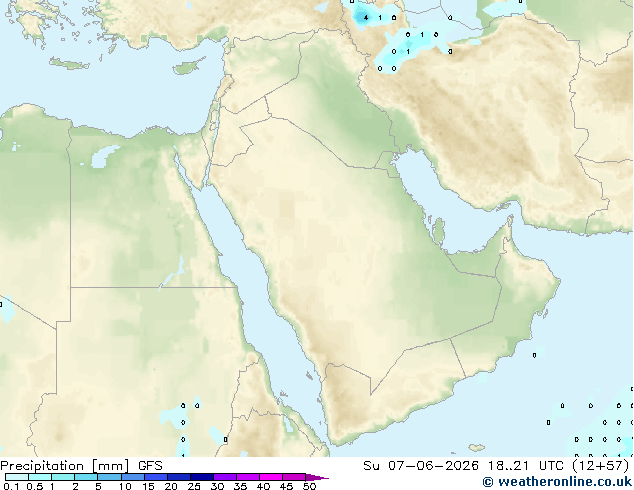Click the '40' legend scale label
The image size is (634, 490).
263,486
